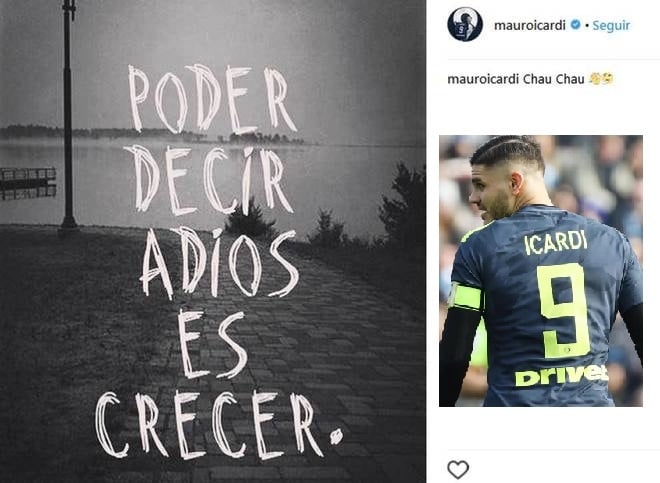Click the 'Chau Chau' caption text
This screenshot has height=483, width=660.
tap(554, 79)
